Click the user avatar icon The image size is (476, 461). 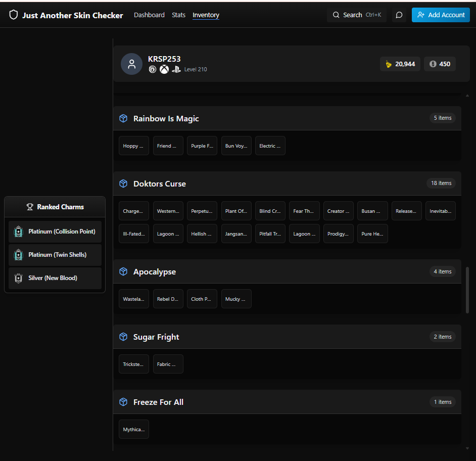click(131, 64)
